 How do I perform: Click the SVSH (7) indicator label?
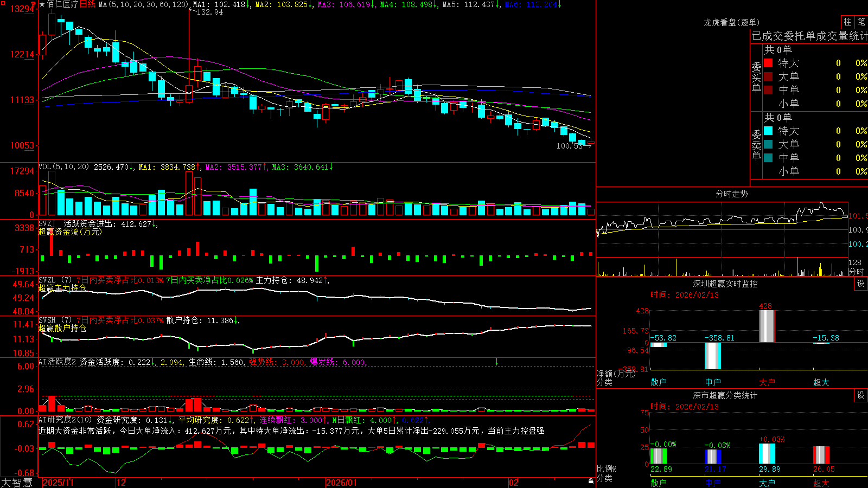pyautogui.click(x=55, y=320)
